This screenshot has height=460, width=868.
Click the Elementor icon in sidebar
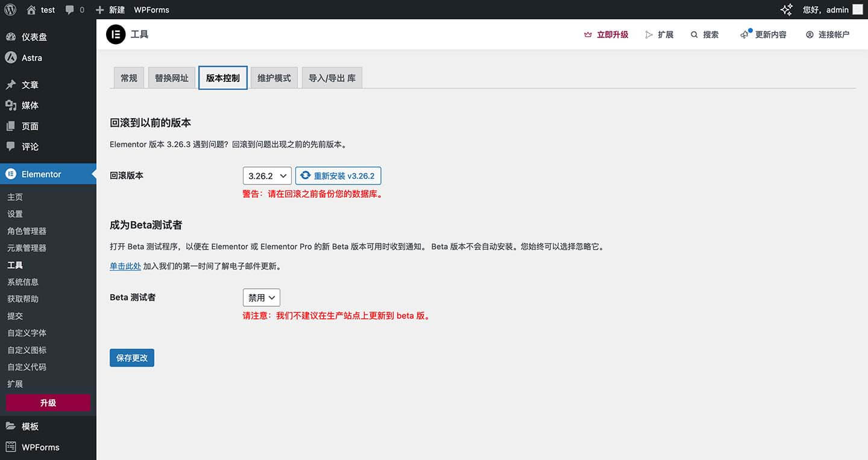[x=11, y=174]
